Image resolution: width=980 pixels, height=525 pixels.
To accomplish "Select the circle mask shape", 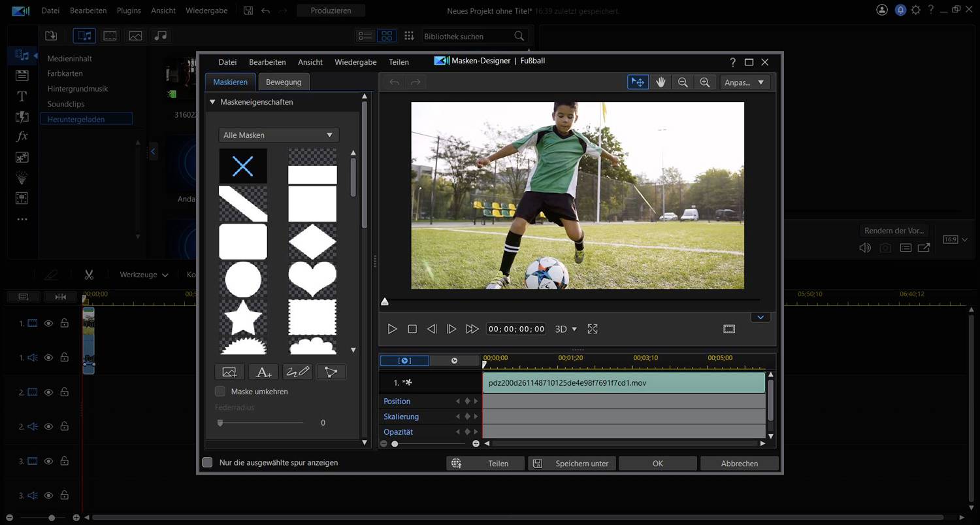I will tap(242, 279).
